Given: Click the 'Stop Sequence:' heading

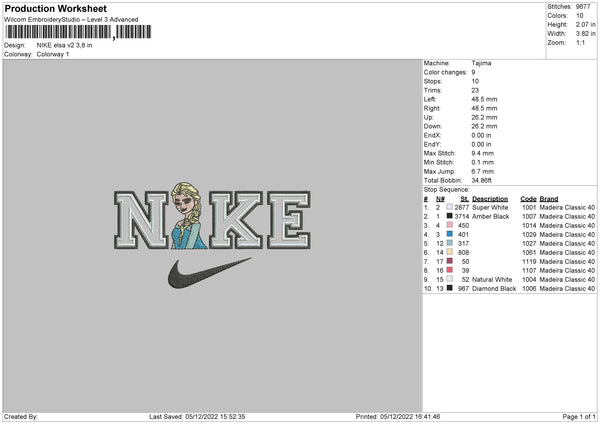Looking at the screenshot, I should click(x=446, y=189).
